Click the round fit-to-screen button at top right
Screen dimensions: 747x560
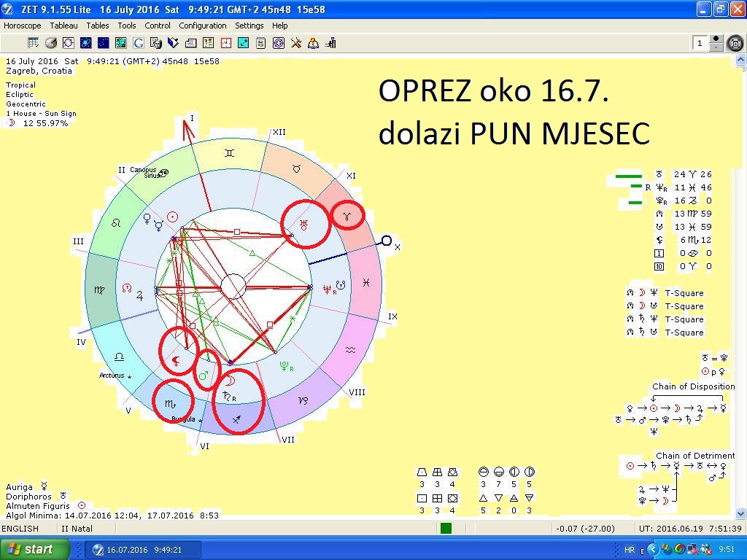[x=735, y=44]
